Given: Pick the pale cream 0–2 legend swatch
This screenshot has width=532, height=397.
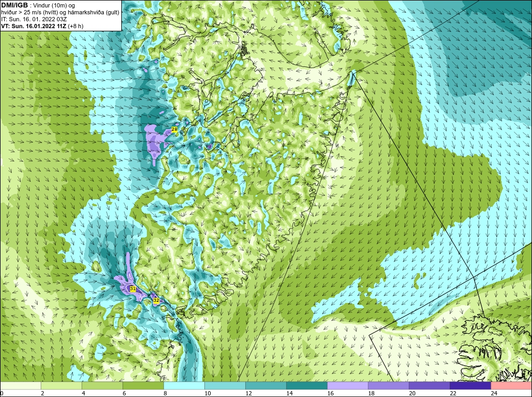Looking at the screenshot, I should point(21,386).
